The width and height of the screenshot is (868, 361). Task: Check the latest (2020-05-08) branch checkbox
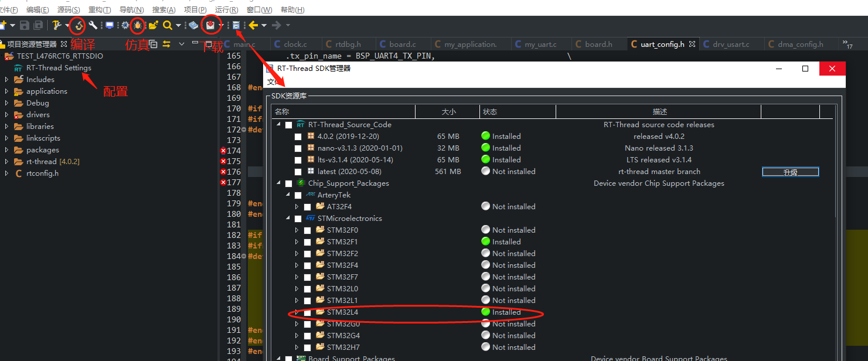point(298,171)
